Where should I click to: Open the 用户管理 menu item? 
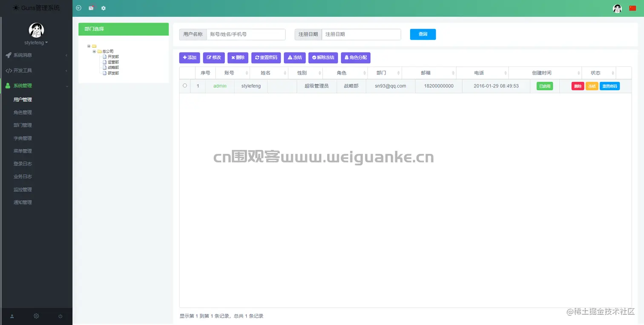(x=23, y=100)
